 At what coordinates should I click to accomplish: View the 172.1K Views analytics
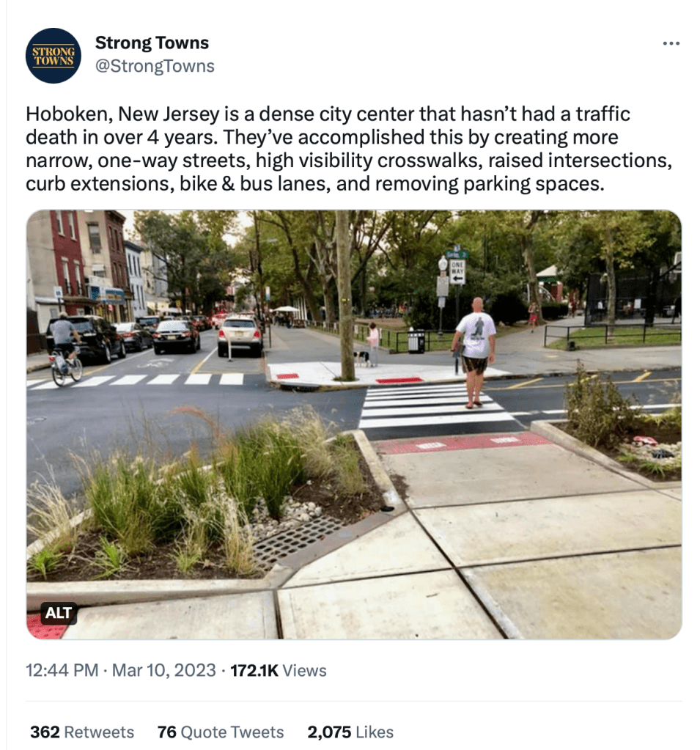pyautogui.click(x=279, y=670)
